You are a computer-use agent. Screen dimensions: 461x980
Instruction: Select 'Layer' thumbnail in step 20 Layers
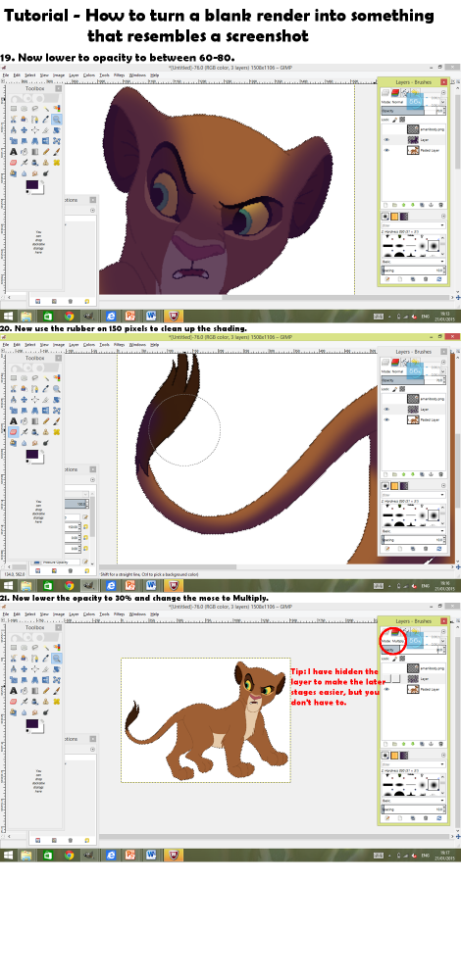(x=414, y=410)
